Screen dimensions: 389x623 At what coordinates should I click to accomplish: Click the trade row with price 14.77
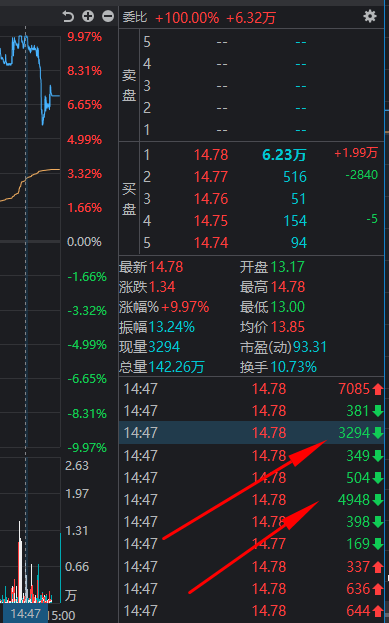coord(252,544)
